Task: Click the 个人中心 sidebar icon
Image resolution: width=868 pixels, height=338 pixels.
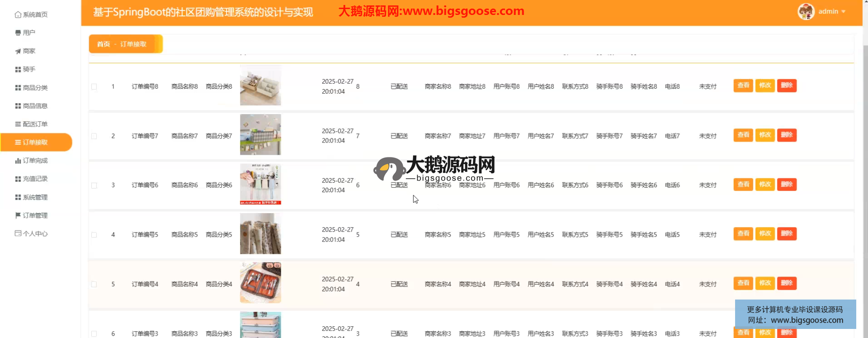Action: click(x=18, y=233)
